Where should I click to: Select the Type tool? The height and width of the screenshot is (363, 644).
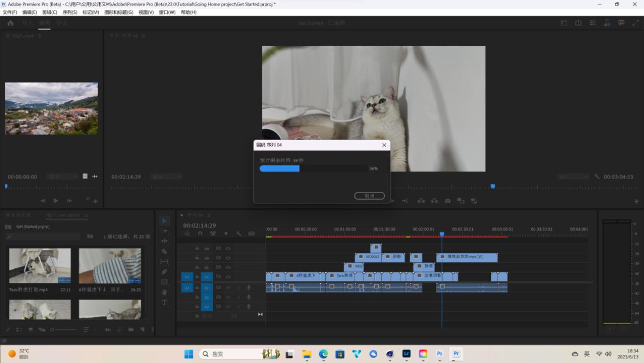coord(164,302)
